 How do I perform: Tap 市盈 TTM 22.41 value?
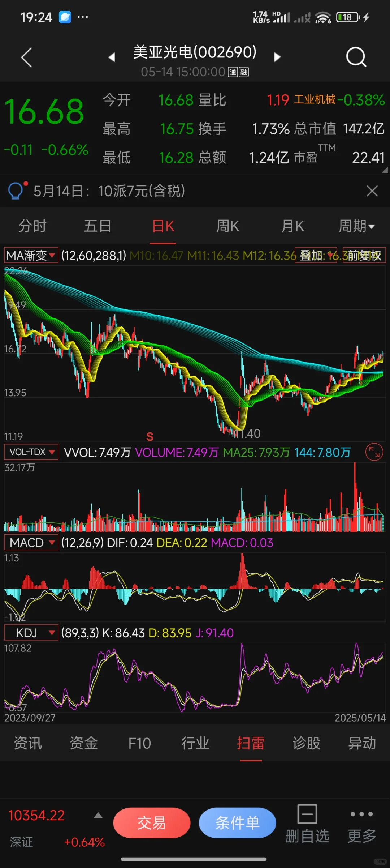click(x=368, y=158)
